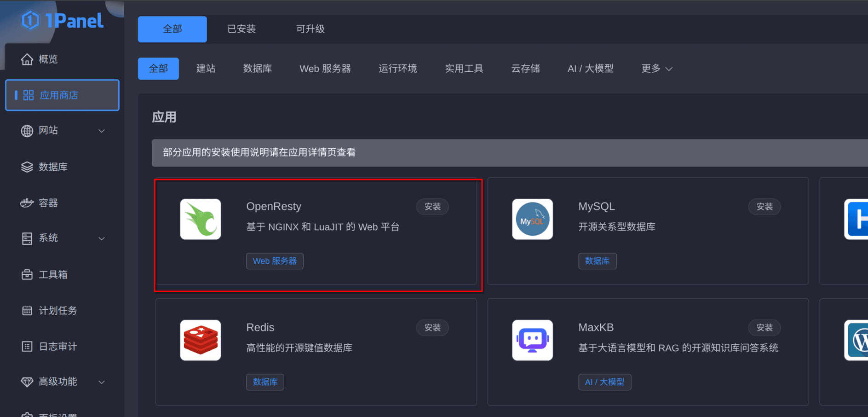Image resolution: width=868 pixels, height=417 pixels.
Task: Filter apps by AI / 大模型 category
Action: pyautogui.click(x=590, y=69)
